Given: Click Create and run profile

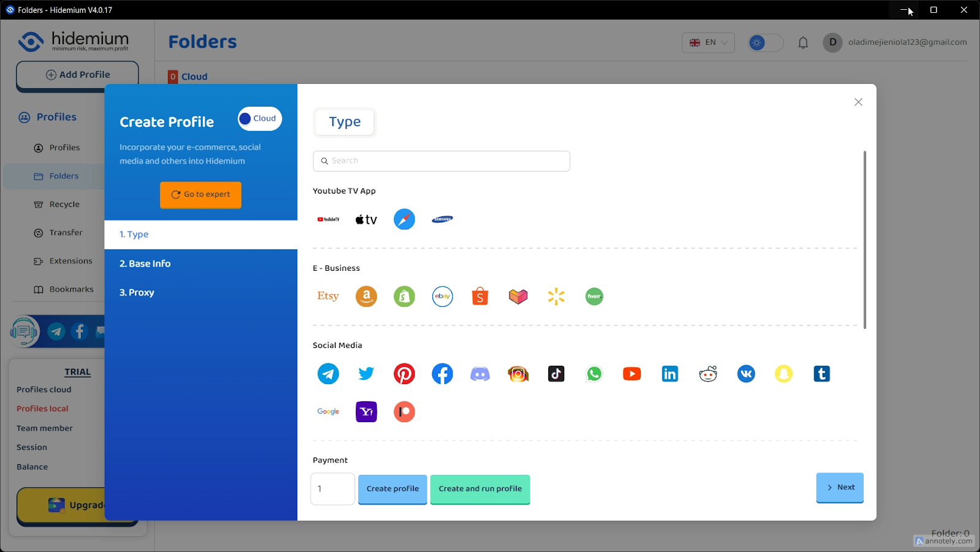Looking at the screenshot, I should tap(480, 489).
